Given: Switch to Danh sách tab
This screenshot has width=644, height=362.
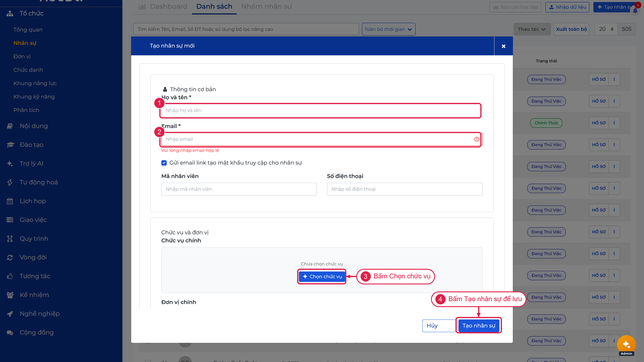Looking at the screenshot, I should 214,6.
